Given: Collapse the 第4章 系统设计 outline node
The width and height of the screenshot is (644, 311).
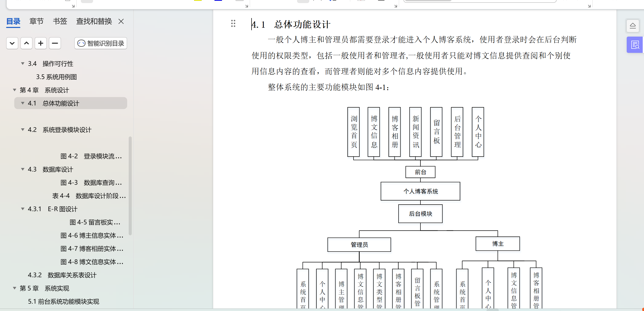Looking at the screenshot, I should coord(15,90).
